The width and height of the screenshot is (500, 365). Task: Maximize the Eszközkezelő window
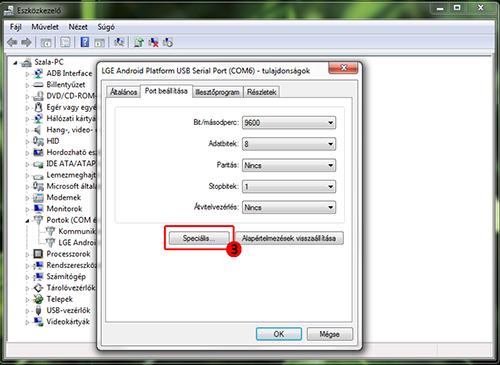click(x=457, y=8)
